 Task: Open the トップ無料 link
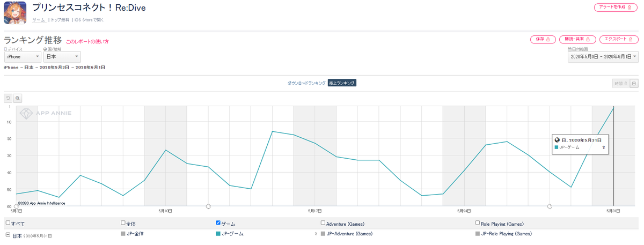(60, 20)
